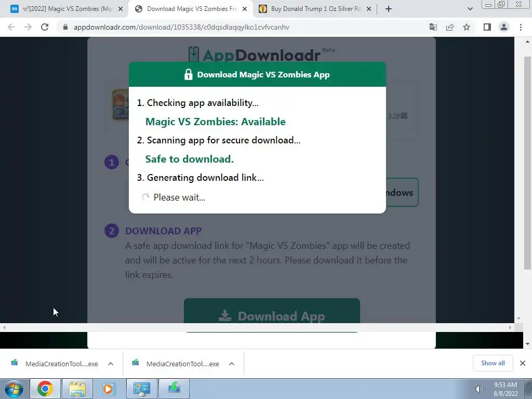The image size is (532, 399).
Task: Click the horizontal scrollbar track
Action: (257, 327)
